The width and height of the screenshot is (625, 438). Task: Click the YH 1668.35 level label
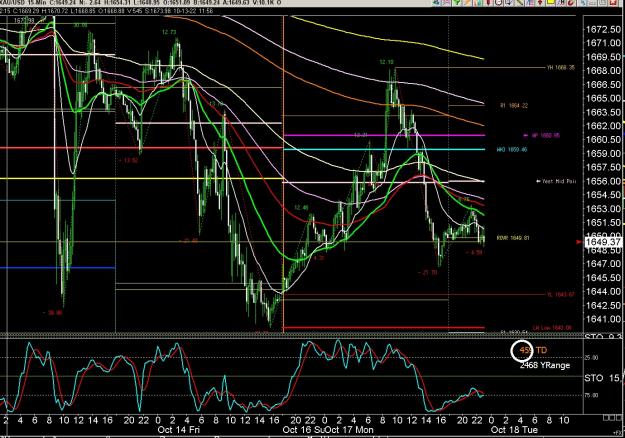click(561, 68)
